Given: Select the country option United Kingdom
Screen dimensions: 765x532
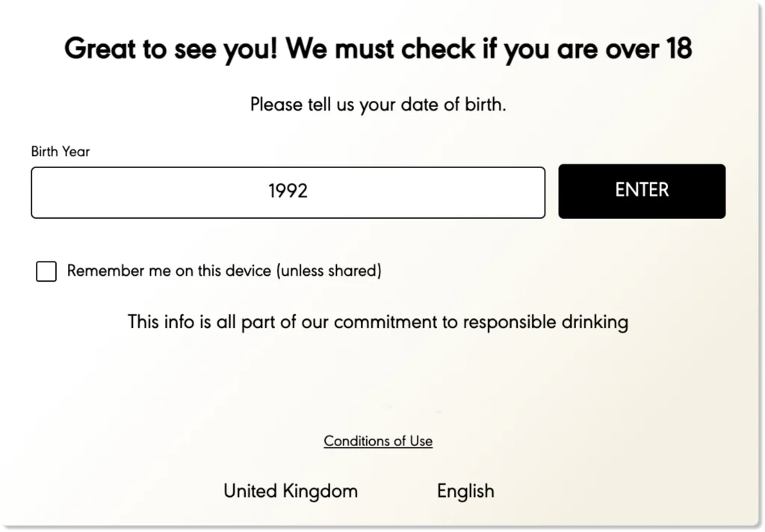Looking at the screenshot, I should click(291, 491).
